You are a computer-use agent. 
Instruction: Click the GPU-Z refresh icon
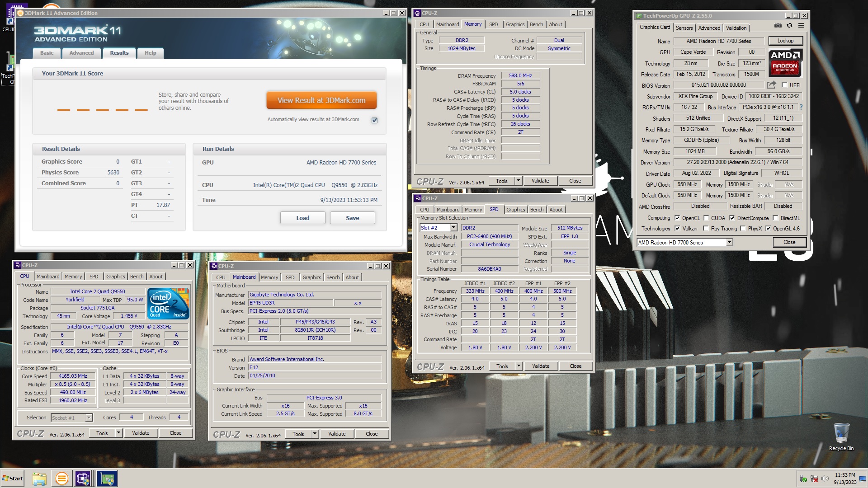pyautogui.click(x=789, y=26)
